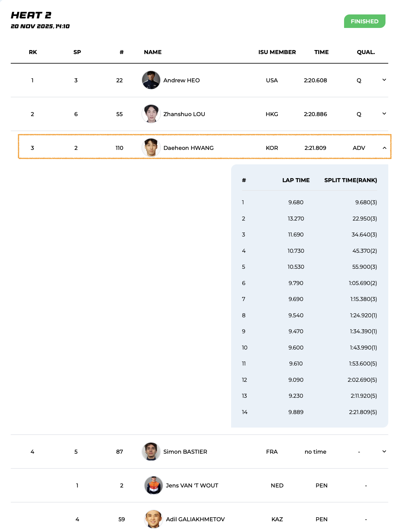This screenshot has height=532, width=399.
Task: Click Zhanshuo LOU's profile photo
Action: (x=151, y=114)
